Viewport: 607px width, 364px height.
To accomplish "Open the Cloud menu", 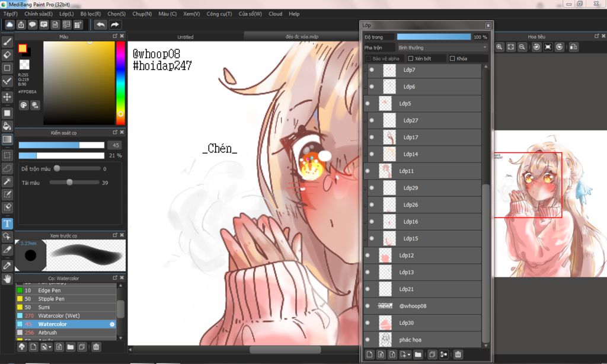I will pos(275,14).
